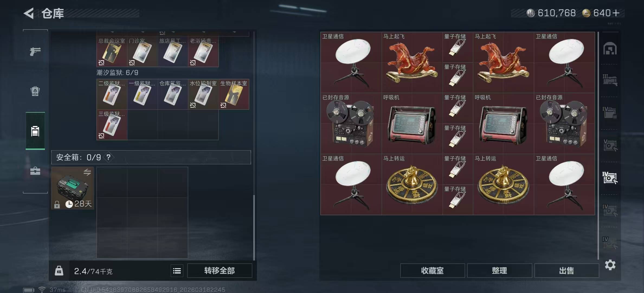Screen dimensions: 644x293
Task: Open the list view icon beside 转移全部
Action: (177, 271)
